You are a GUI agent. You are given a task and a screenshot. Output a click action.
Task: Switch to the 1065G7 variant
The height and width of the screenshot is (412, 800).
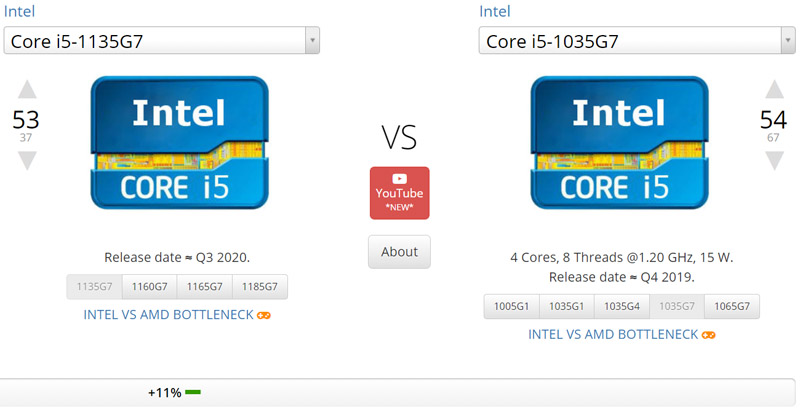tap(732, 306)
